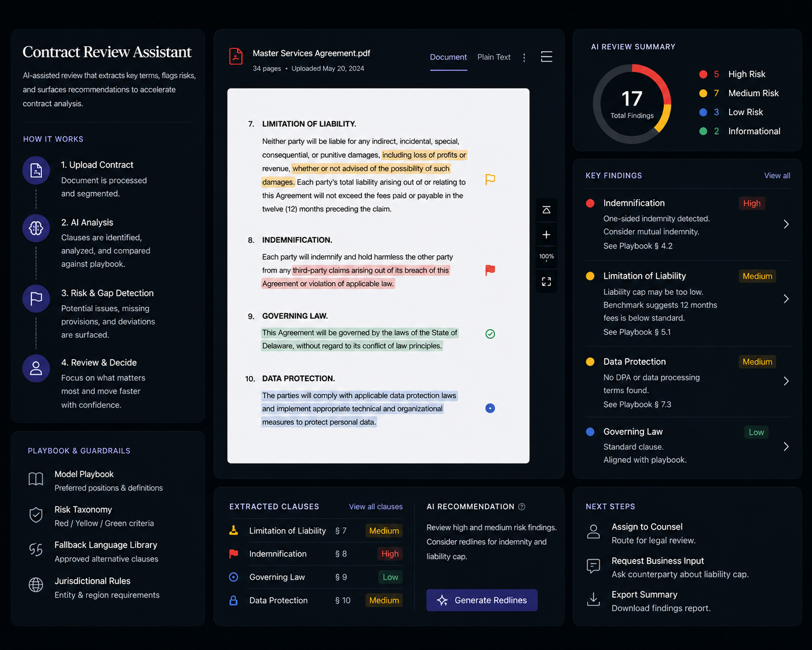Click the Jurisdictional Rules globe icon
This screenshot has width=812, height=650.
tap(36, 585)
